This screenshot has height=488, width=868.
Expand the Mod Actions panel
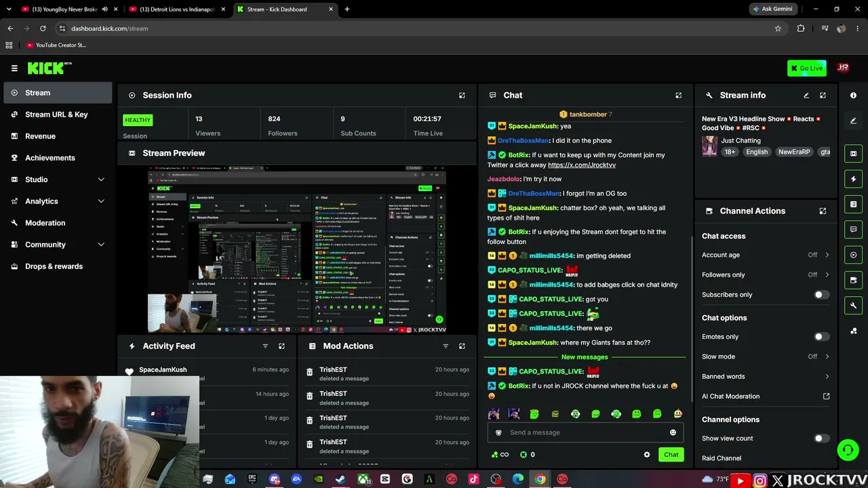point(462,346)
